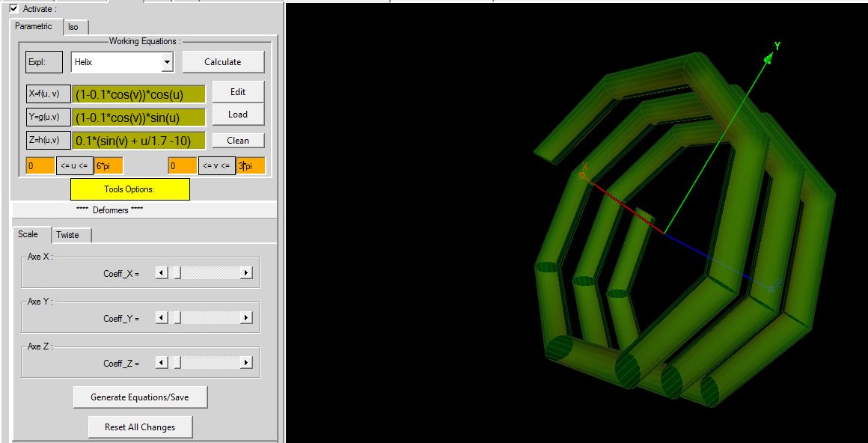Viewport: 868px width, 443px height.
Task: Click Coeff_X slider right arrow
Action: 245,273
